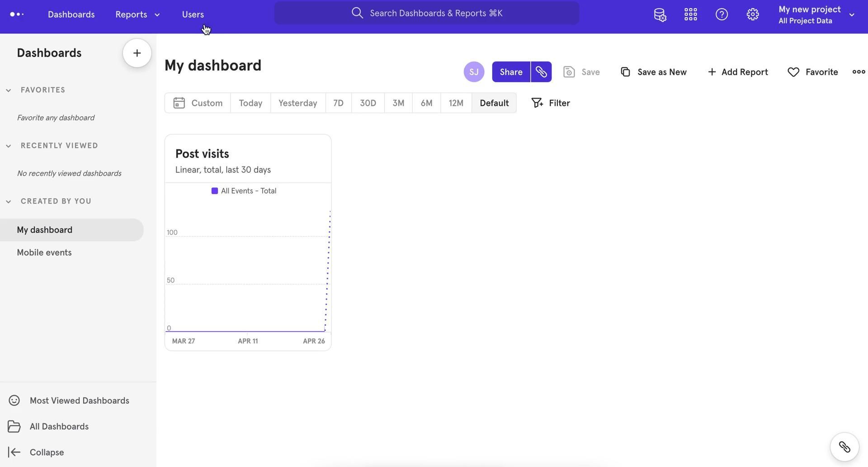Image resolution: width=868 pixels, height=467 pixels.
Task: Click the All Events legend color swatch
Action: click(x=215, y=191)
